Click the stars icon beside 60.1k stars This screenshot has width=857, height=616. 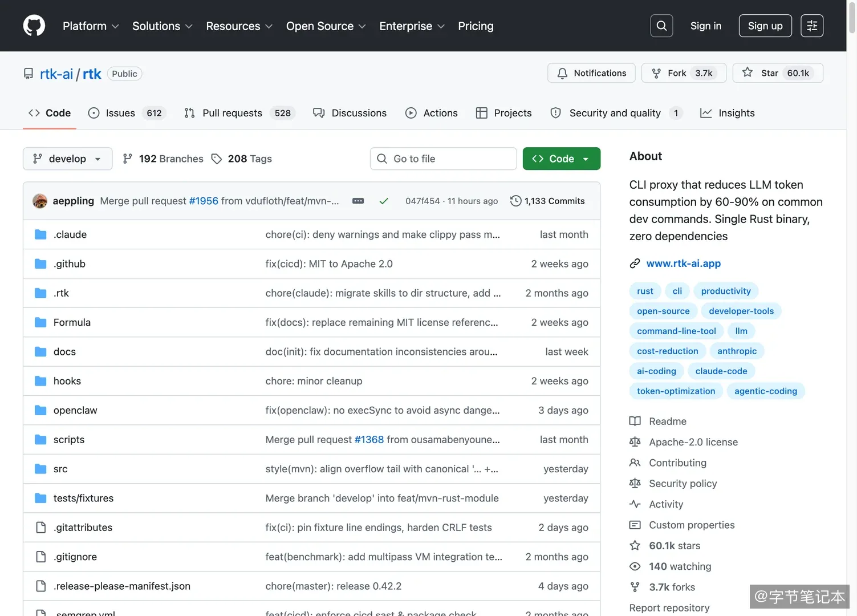click(635, 546)
